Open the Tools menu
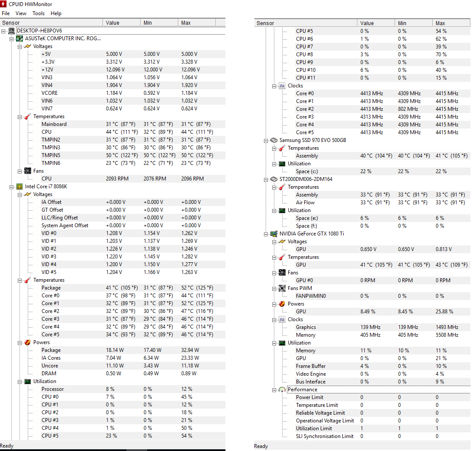Screen dimensions: 476x451 point(39,13)
